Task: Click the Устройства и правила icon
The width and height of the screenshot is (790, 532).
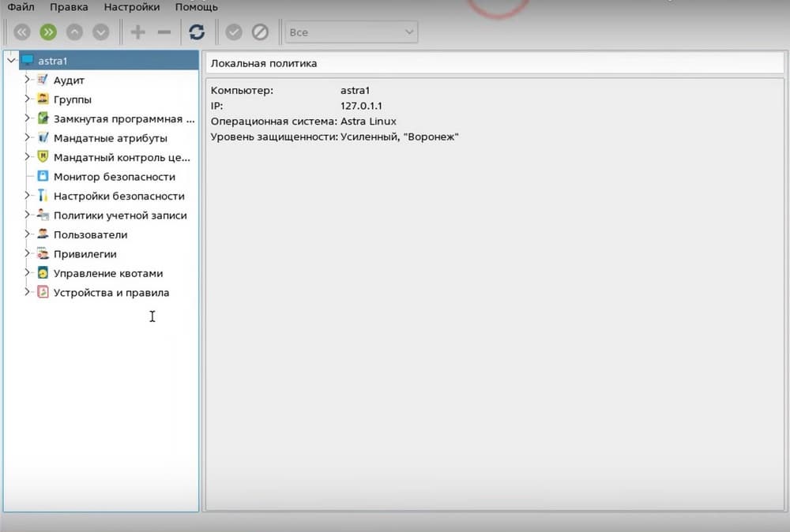Action: (43, 292)
